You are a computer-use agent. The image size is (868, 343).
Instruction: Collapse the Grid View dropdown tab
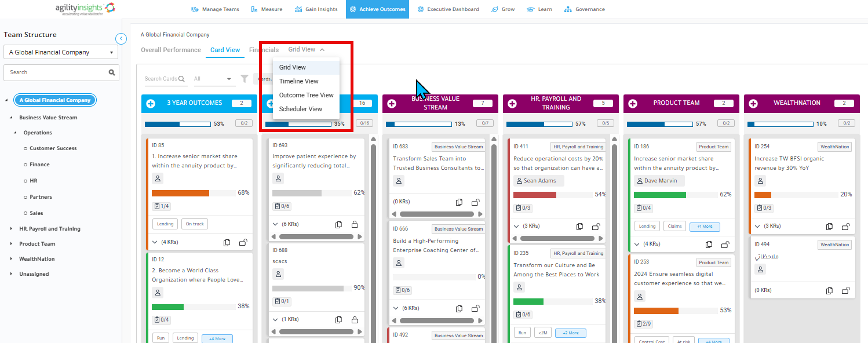[306, 50]
